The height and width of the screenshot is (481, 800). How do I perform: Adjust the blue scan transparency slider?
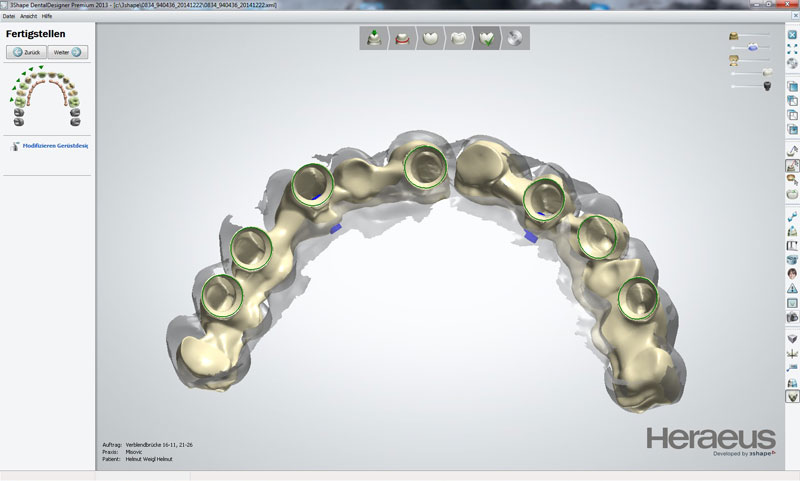752,48
